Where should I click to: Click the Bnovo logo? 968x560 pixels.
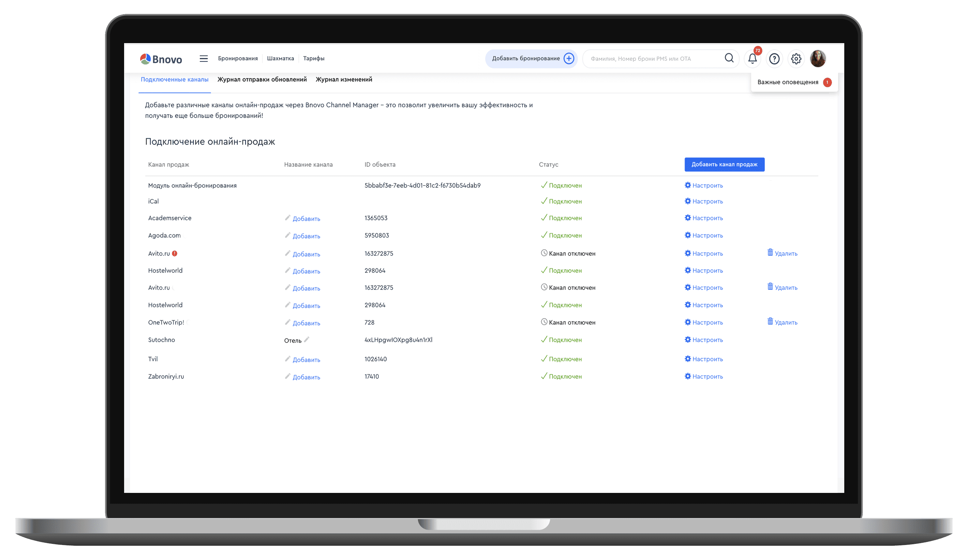(161, 59)
